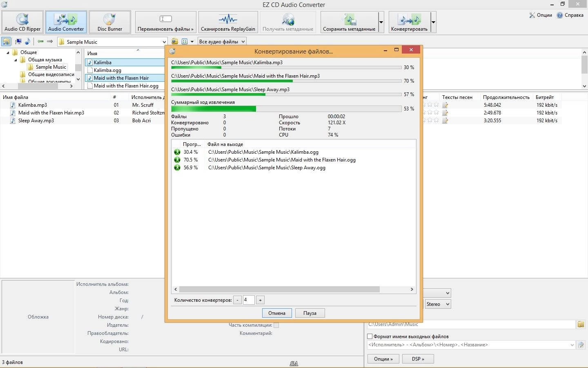This screenshot has height=368, width=588.
Task: Click the status icon for the Flaxen Hair.ogg output
Action: 177,160
